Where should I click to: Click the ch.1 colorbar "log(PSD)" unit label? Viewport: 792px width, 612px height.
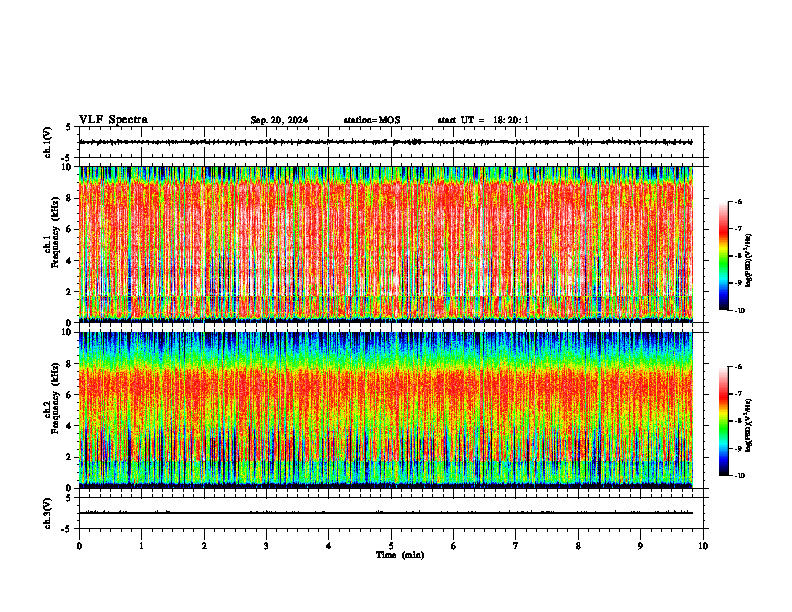pos(749,261)
